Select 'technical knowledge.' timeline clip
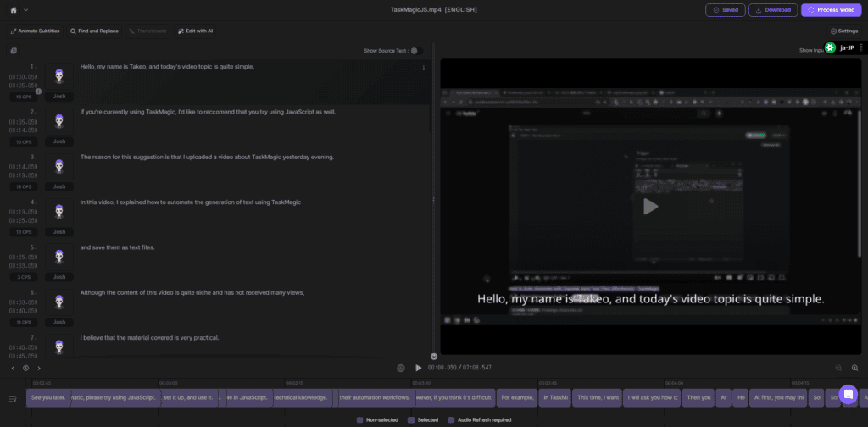 (x=303, y=397)
